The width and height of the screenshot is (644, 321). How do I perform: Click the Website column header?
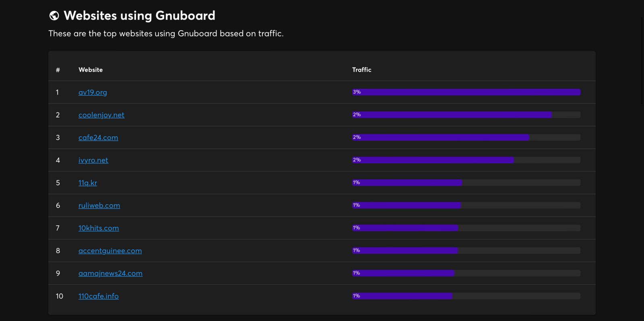coord(91,70)
